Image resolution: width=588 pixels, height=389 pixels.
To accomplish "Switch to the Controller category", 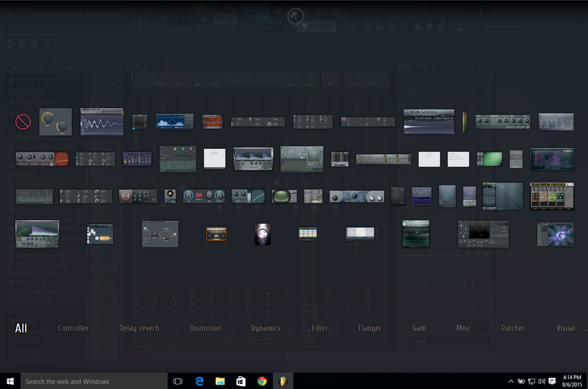I will pyautogui.click(x=73, y=328).
